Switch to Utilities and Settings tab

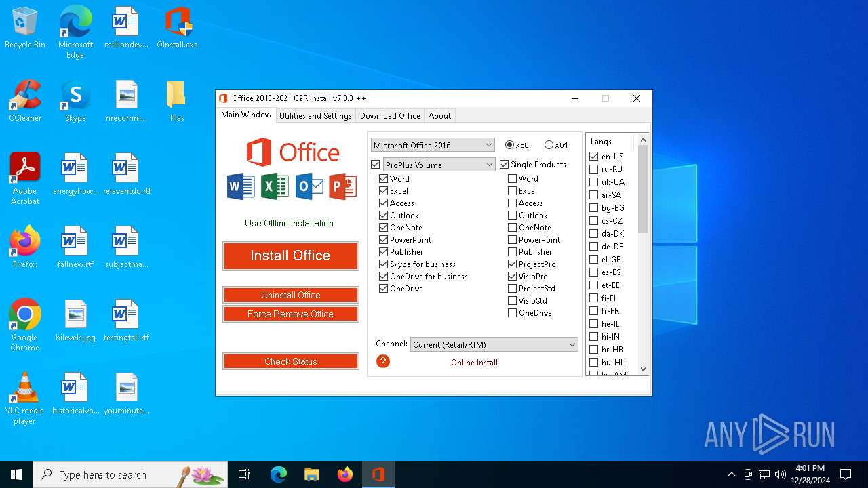315,116
